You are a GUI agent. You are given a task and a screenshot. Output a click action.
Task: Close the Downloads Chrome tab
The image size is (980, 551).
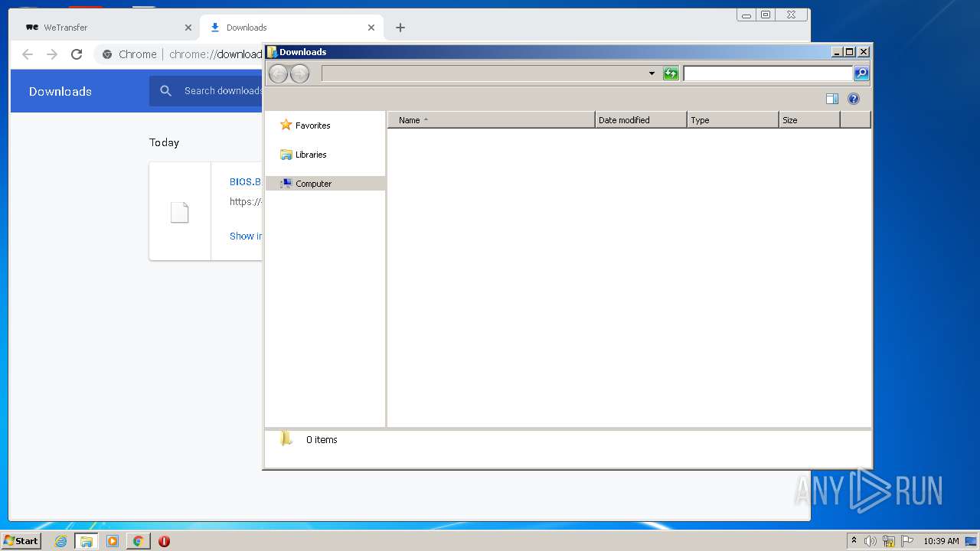pyautogui.click(x=371, y=28)
